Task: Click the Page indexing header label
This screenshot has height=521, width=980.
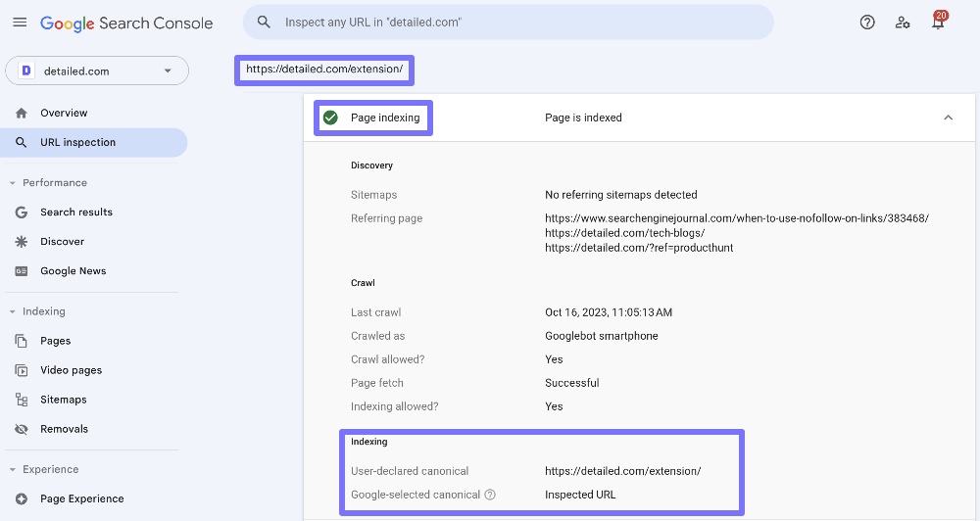Action: click(x=385, y=118)
